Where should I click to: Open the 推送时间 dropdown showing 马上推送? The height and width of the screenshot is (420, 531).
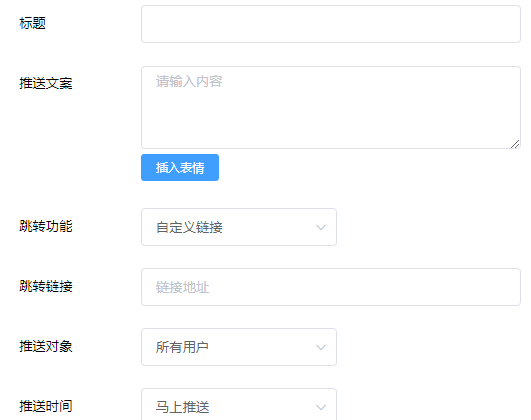click(x=239, y=405)
